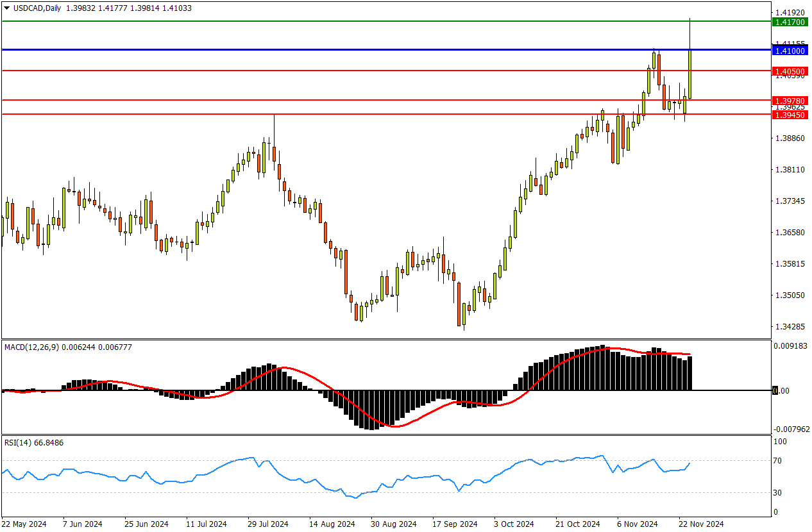This screenshot has width=812, height=532.
Task: Click the 1.35050 price scale label
Action: (789, 295)
